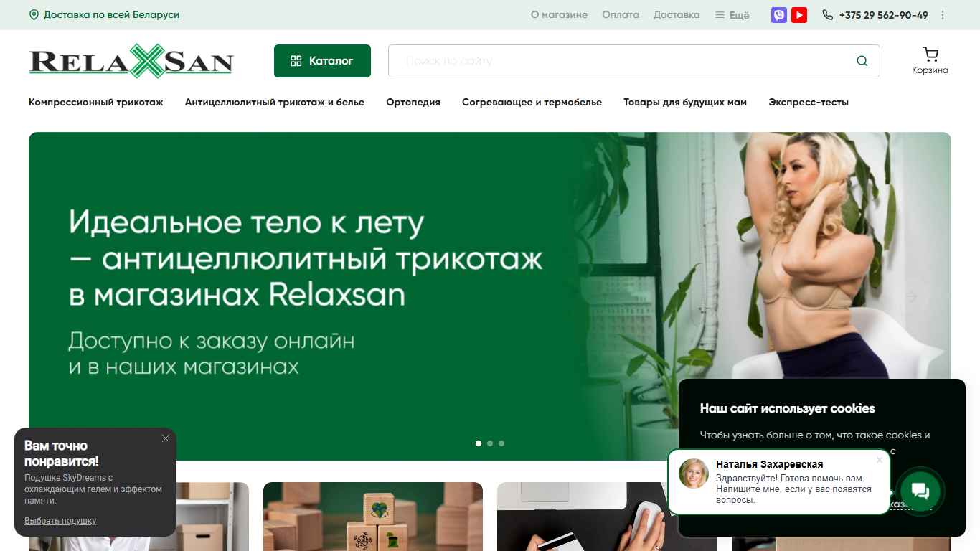This screenshot has width=980, height=551.
Task: Open the shopping cart Корзина
Action: click(930, 61)
